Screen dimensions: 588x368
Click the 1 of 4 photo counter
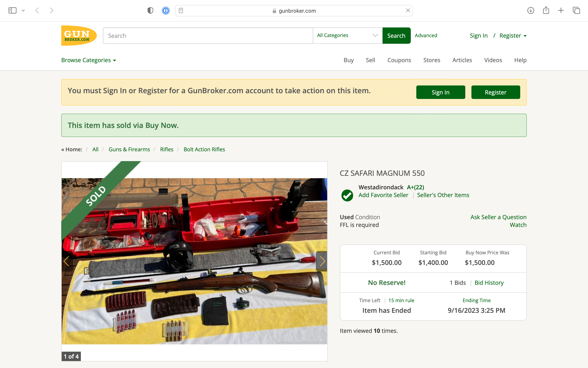pos(71,356)
